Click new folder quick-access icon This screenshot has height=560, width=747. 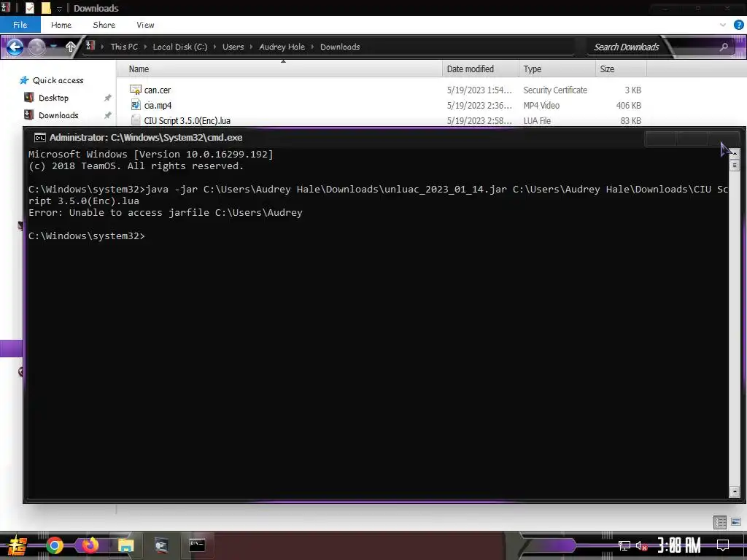point(46,8)
